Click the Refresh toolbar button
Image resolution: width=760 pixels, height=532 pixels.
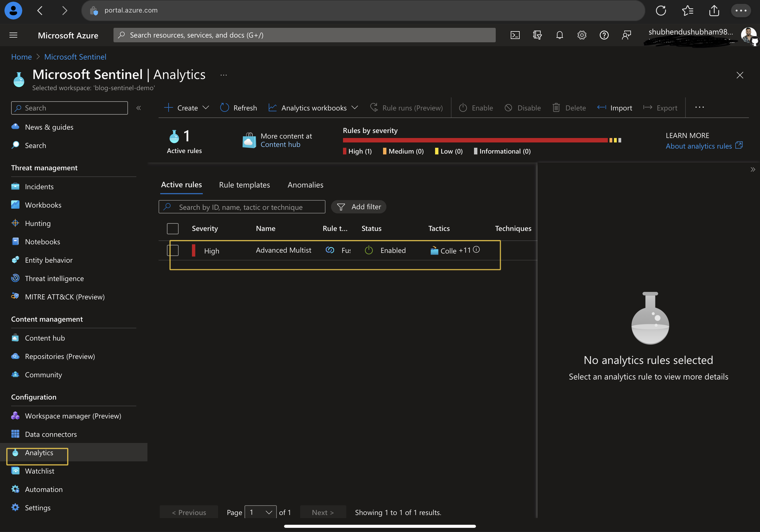coord(238,108)
